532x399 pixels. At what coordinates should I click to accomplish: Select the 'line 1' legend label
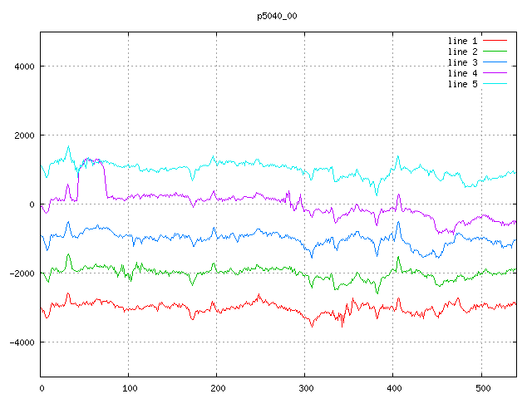point(462,40)
